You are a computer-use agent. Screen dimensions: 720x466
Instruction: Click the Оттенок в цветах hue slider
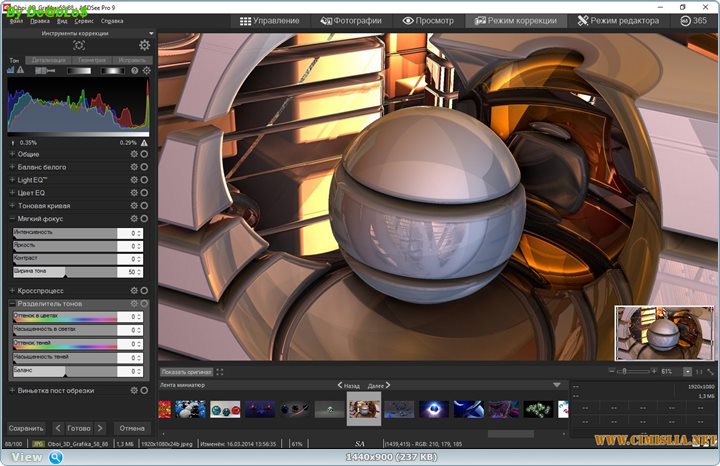click(64, 320)
